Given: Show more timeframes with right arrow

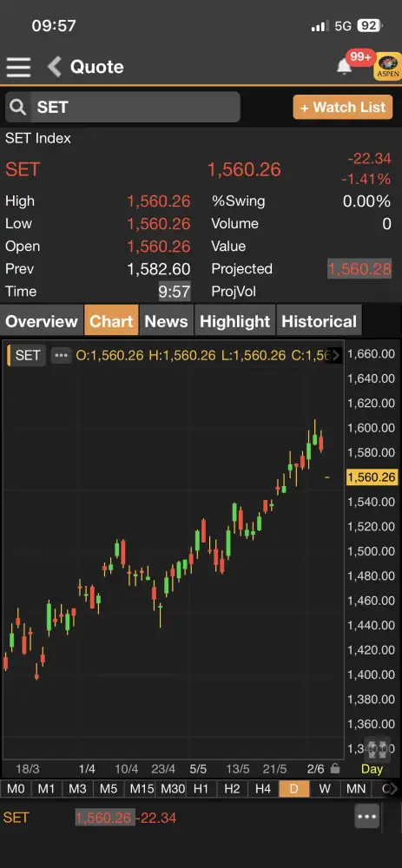Looking at the screenshot, I should (x=393, y=789).
